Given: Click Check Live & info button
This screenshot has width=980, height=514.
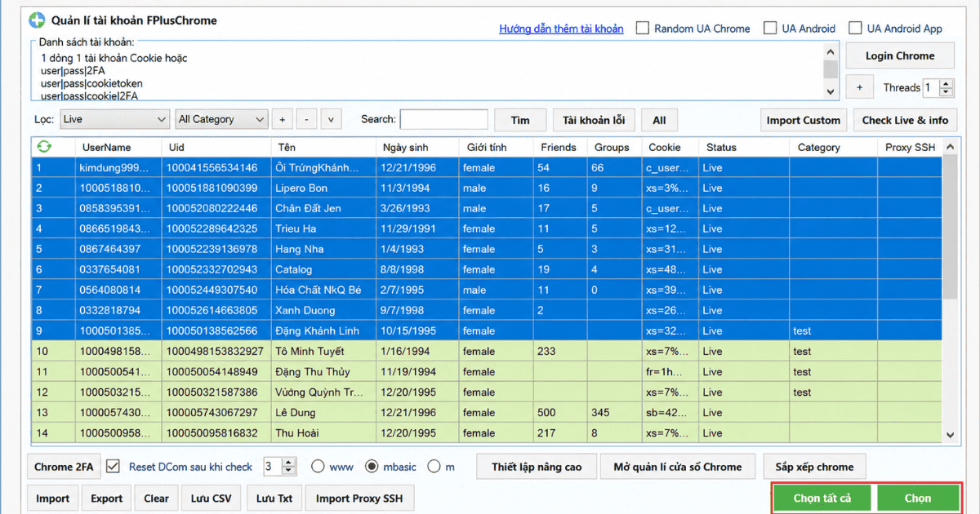Looking at the screenshot, I should pyautogui.click(x=905, y=120).
